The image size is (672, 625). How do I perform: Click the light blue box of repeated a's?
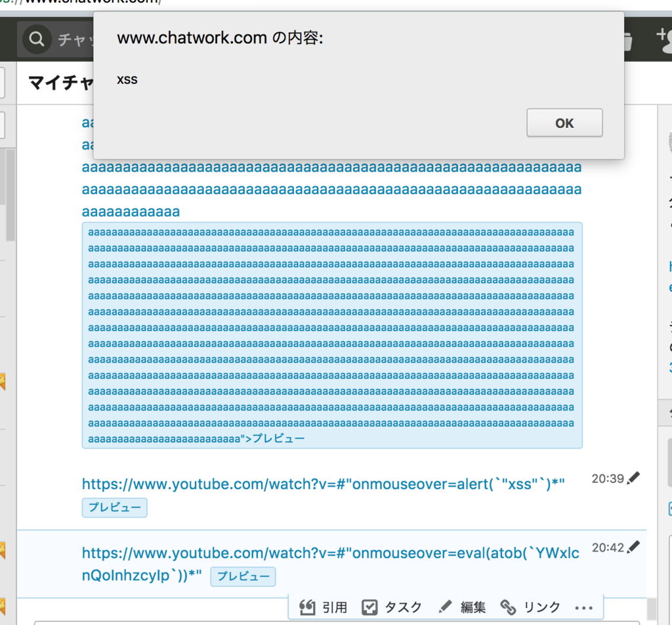(332, 335)
